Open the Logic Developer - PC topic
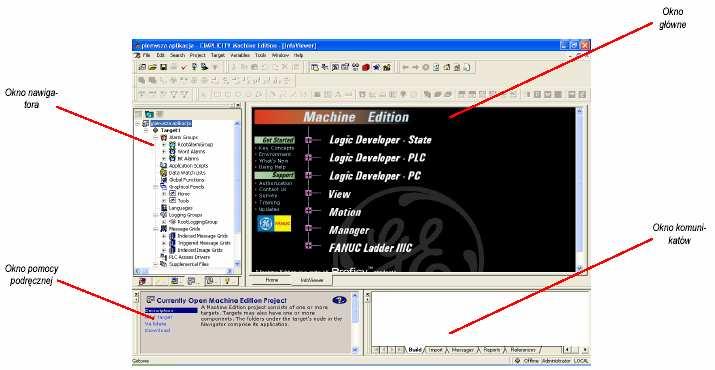The image size is (715, 370). click(375, 176)
